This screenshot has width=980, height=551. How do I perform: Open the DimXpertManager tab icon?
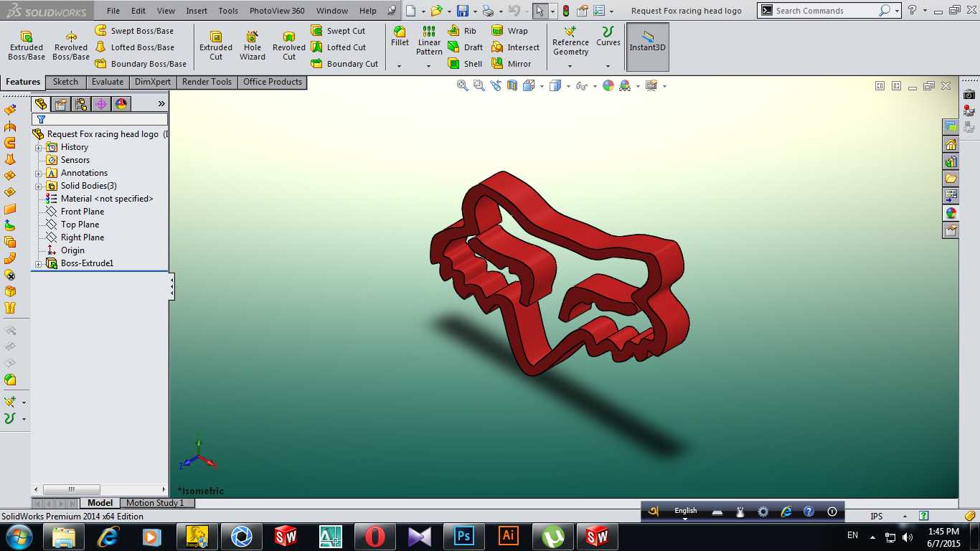coord(101,104)
